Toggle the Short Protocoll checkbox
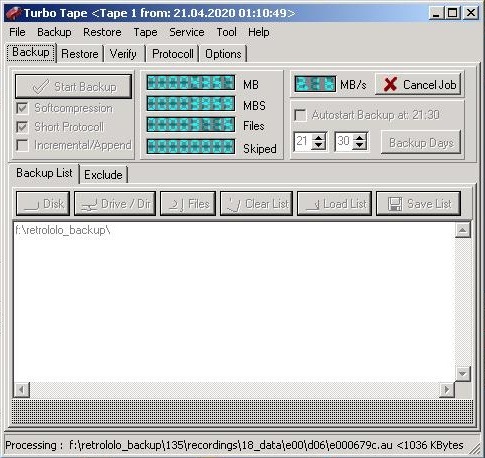 click(x=22, y=127)
